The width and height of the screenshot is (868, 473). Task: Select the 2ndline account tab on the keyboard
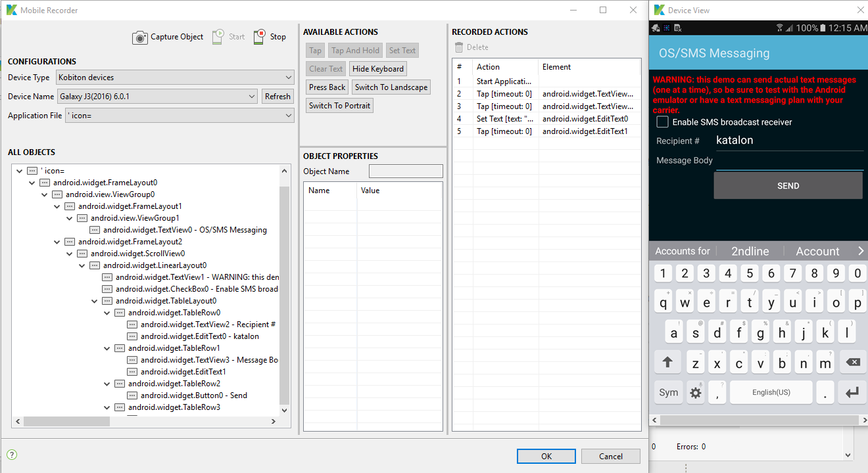tap(749, 250)
